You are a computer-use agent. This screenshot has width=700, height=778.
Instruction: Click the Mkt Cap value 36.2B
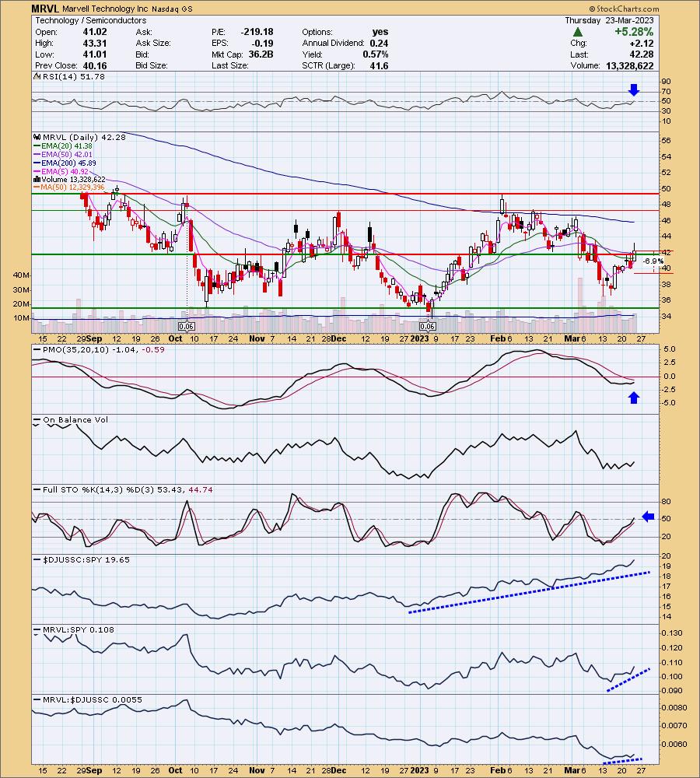coord(261,54)
